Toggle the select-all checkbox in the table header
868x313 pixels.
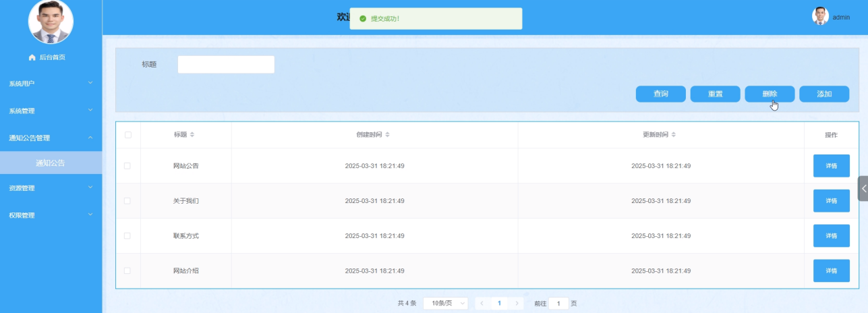[128, 135]
